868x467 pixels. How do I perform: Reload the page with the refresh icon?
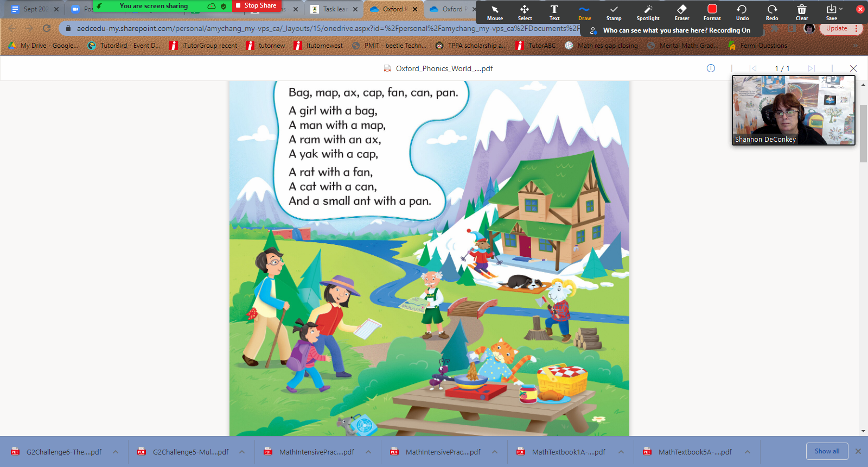click(x=47, y=28)
